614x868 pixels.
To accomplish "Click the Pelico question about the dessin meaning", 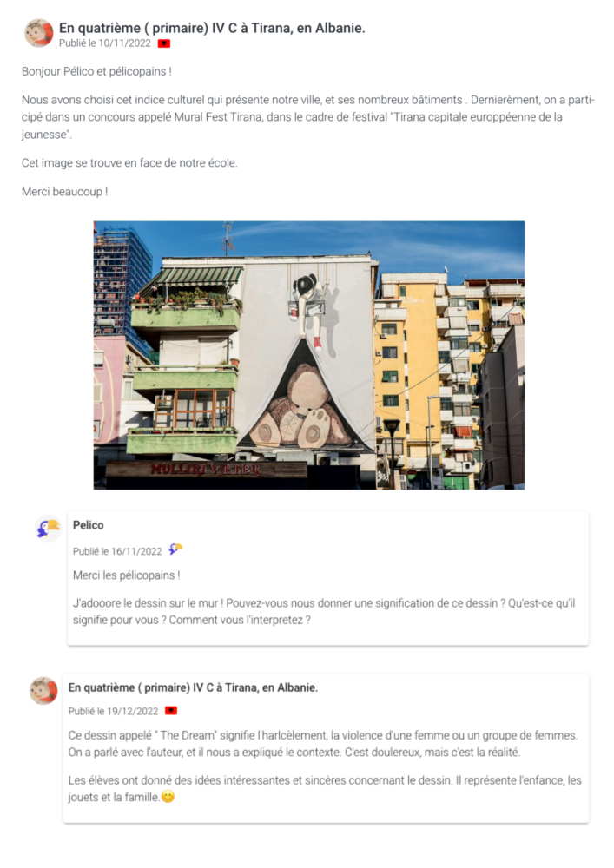I will 324,611.
